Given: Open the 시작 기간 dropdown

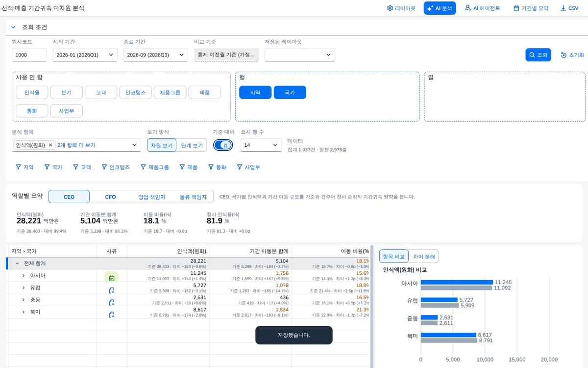Looking at the screenshot, I should coord(85,55).
